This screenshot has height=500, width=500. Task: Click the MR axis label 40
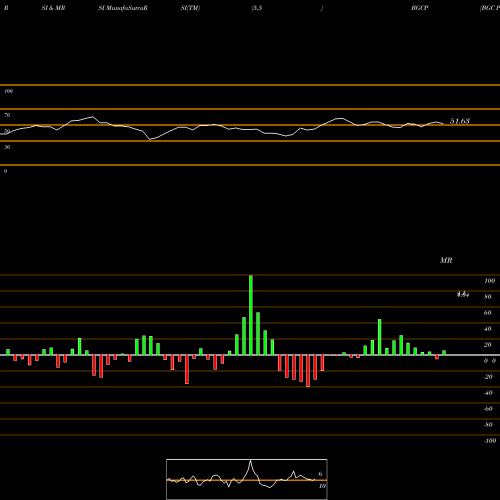pos(488,329)
